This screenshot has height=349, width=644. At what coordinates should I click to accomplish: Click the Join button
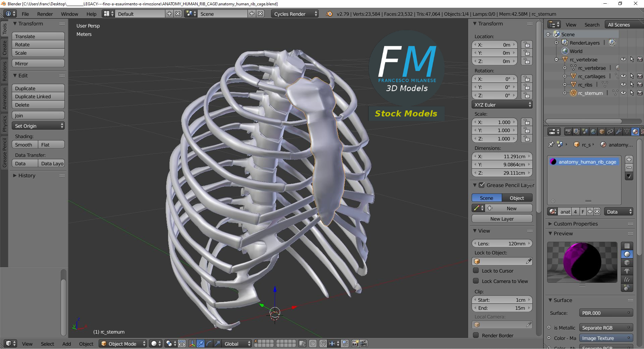coord(38,115)
